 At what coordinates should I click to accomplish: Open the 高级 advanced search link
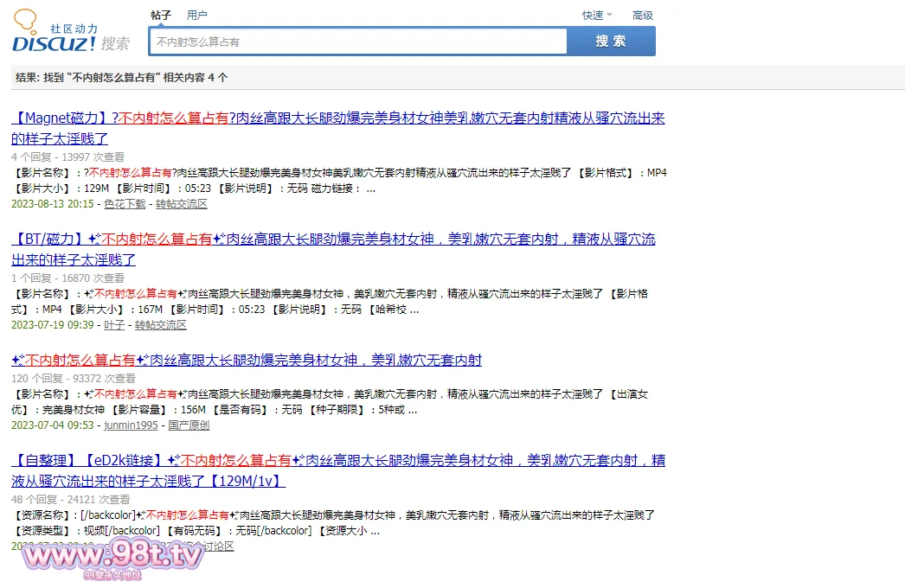coord(643,15)
